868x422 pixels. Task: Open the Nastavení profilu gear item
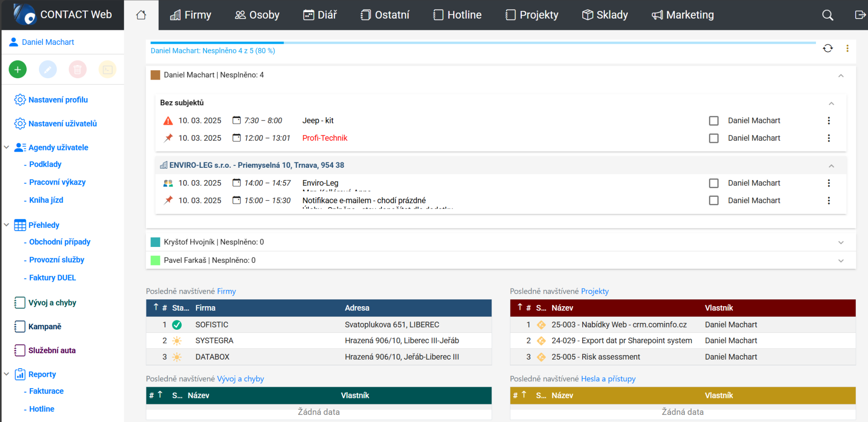tap(58, 100)
